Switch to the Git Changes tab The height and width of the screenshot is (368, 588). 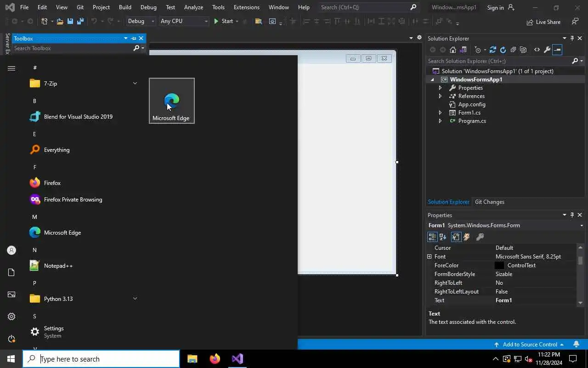489,201
